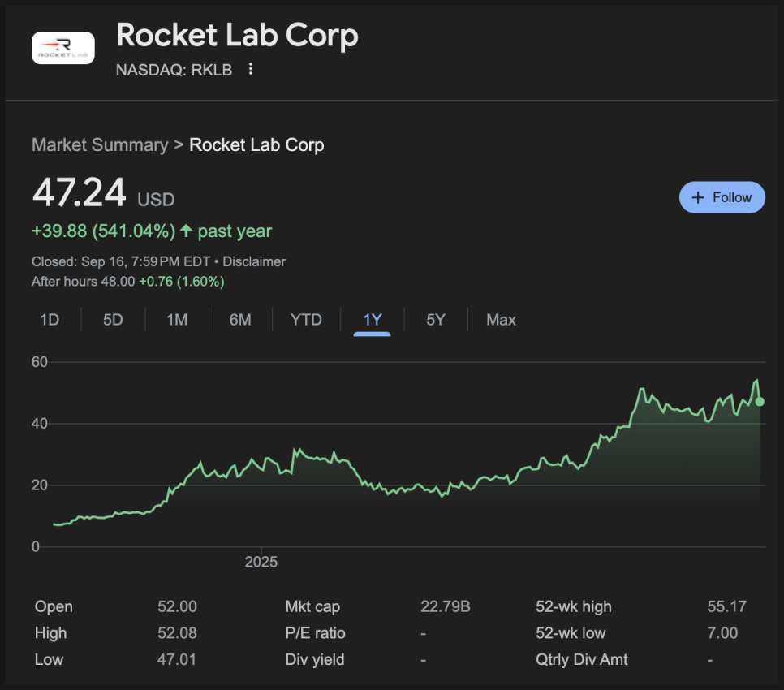Screen dimensions: 784x690
Task: Click the Div yield label
Action: click(x=315, y=659)
